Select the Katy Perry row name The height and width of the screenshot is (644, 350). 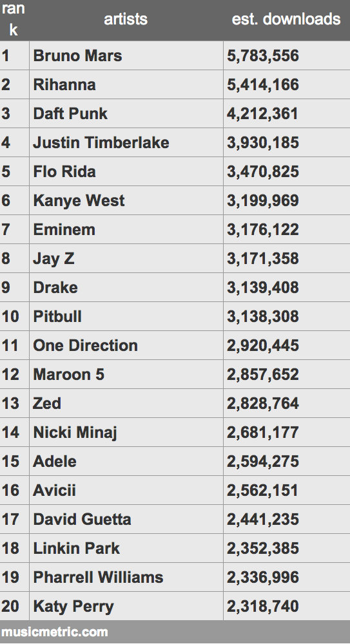pos(73,606)
